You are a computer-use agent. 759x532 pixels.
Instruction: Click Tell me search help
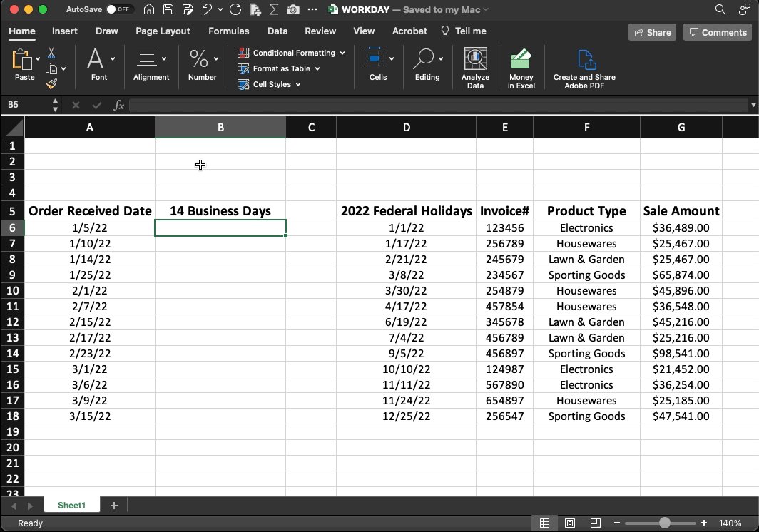463,31
